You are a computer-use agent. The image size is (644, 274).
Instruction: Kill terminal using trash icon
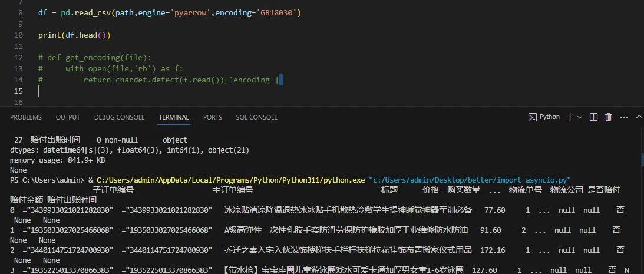pos(608,117)
